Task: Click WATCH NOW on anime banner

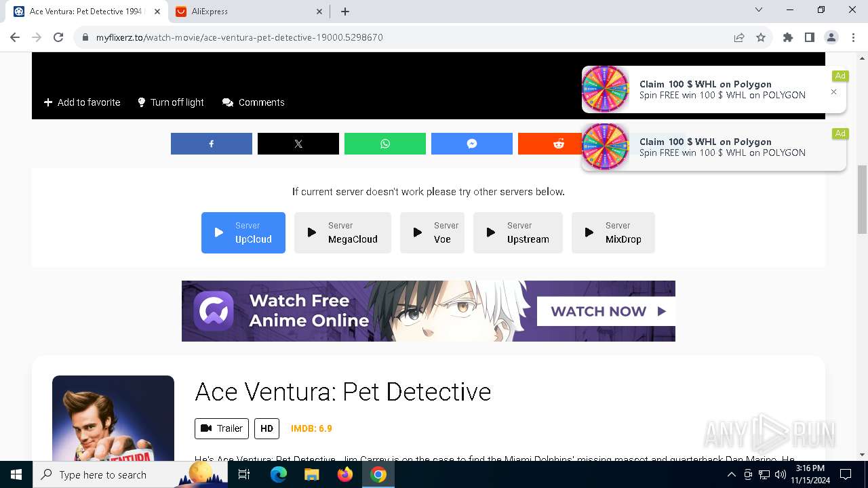Action: pos(606,311)
